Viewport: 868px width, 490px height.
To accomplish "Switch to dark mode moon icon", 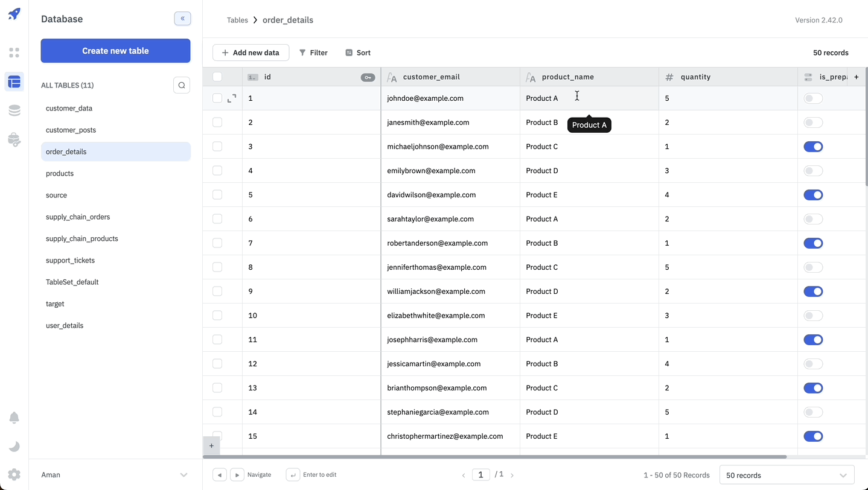I will pyautogui.click(x=14, y=447).
